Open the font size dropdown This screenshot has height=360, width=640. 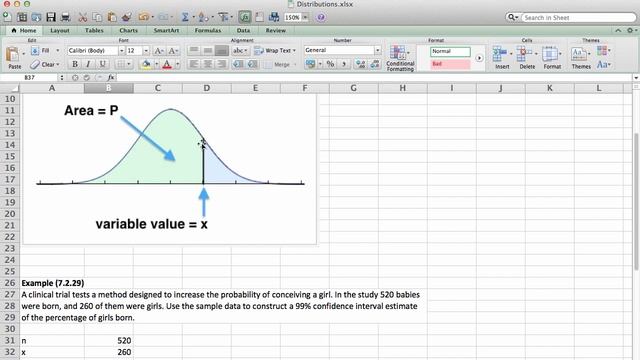[x=146, y=51]
